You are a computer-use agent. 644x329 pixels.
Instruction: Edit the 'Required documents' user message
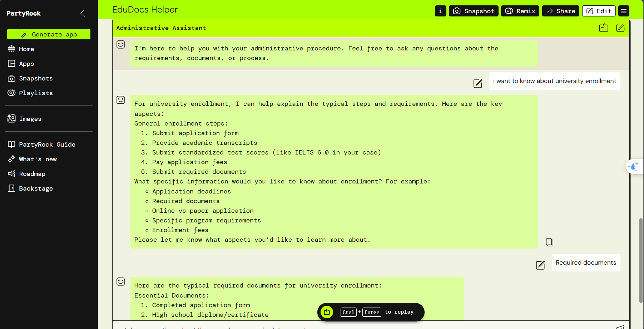(540, 265)
